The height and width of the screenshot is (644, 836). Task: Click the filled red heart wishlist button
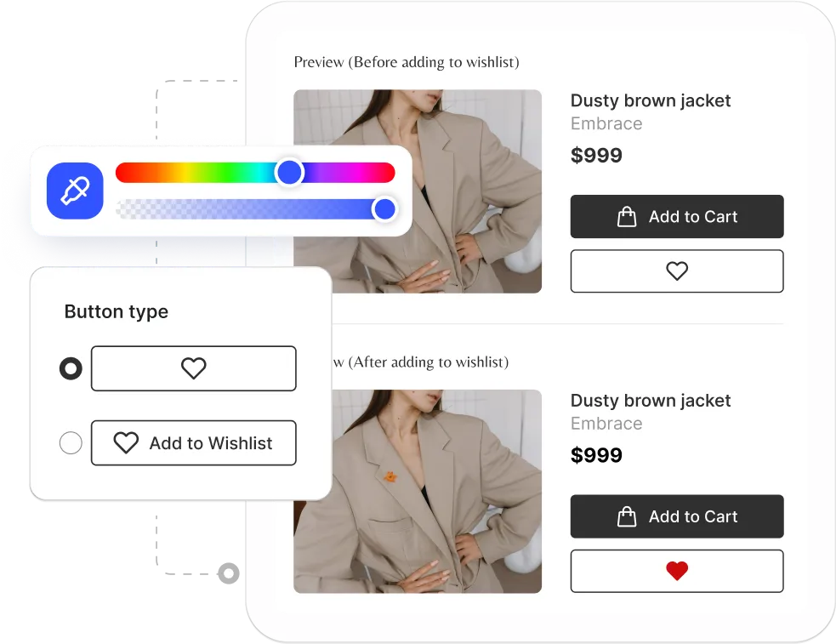tap(677, 571)
